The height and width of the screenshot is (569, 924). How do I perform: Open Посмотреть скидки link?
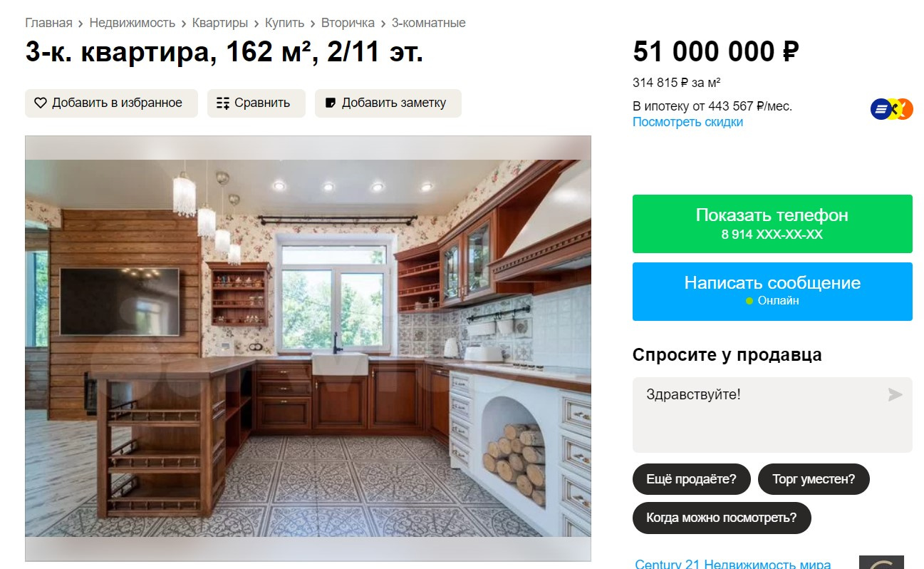[x=687, y=122]
